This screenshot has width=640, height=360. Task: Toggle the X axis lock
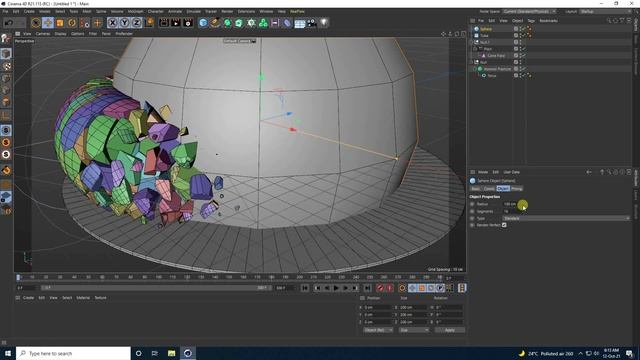coord(113,23)
